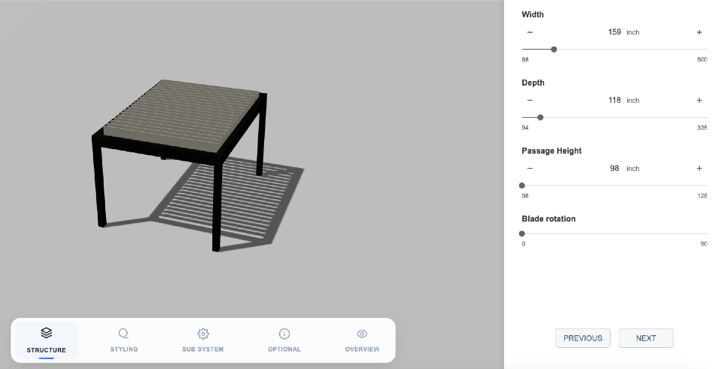Increase Passage Height with plus button
Image resolution: width=715 pixels, height=369 pixels.
coord(699,168)
